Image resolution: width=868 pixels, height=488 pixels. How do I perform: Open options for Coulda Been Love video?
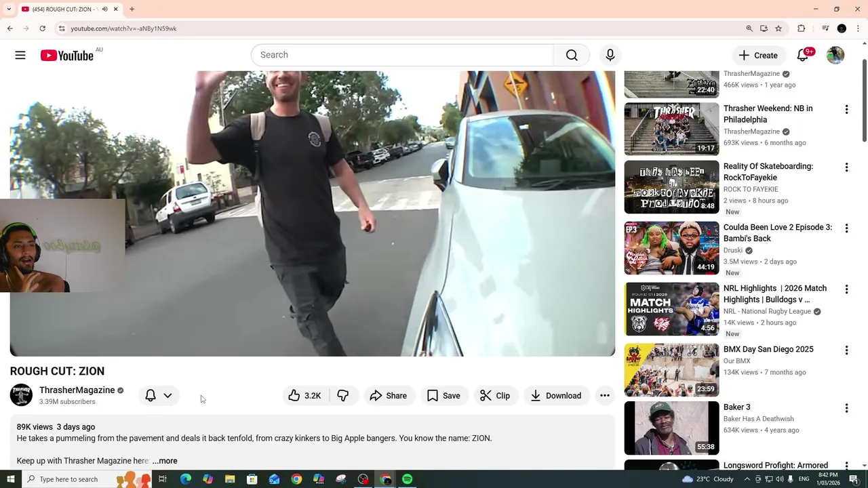point(846,228)
